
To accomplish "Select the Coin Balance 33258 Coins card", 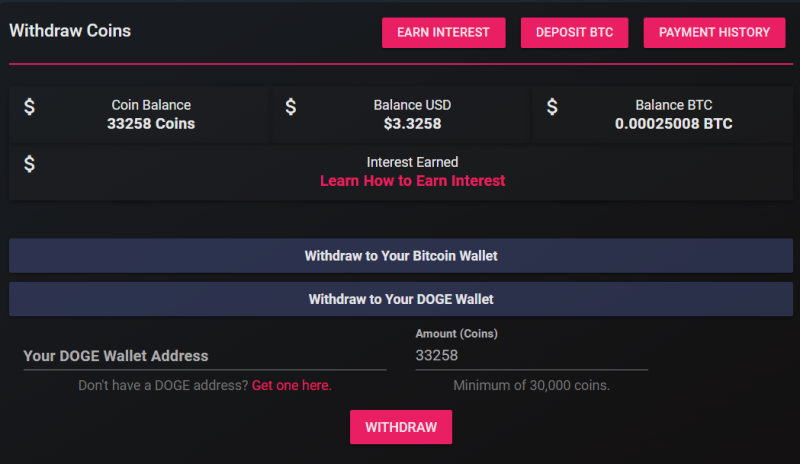I will click(139, 114).
